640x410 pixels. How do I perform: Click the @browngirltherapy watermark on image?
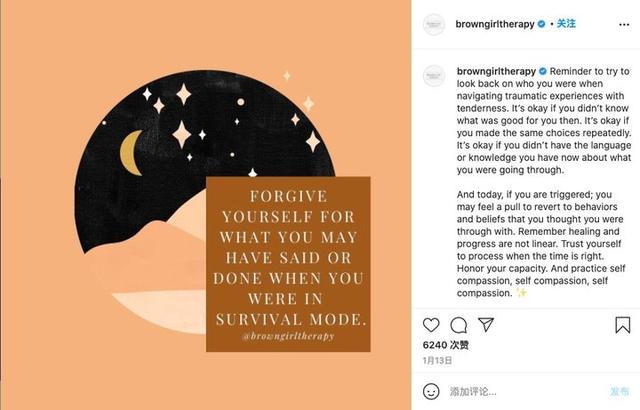288,336
